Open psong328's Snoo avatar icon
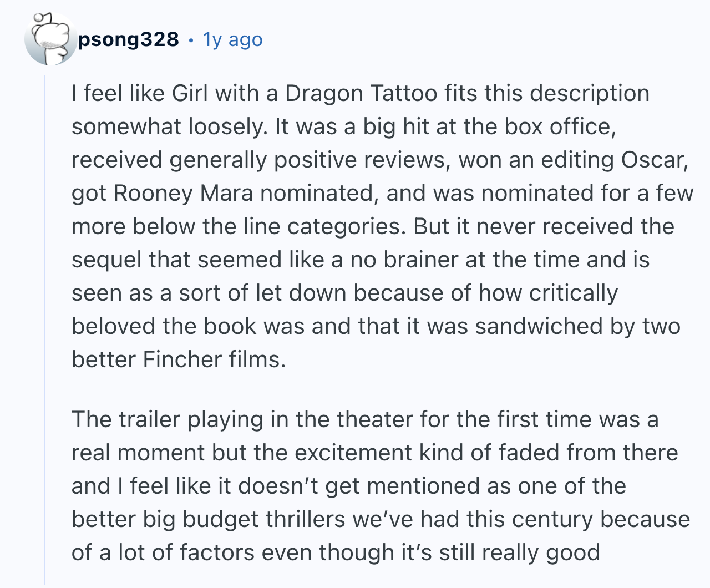Screen dimensions: 710x588 pos(51,39)
